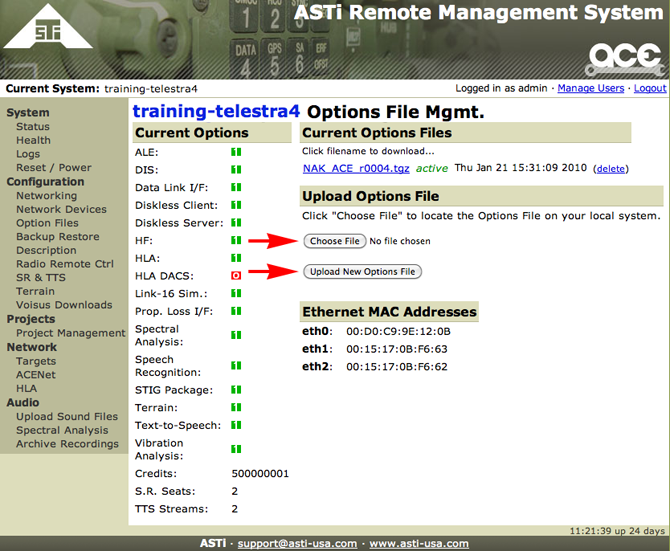This screenshot has width=670, height=551.
Task: Click file timestamp Thu Jan 21 15:31:09 2010
Action: [520, 168]
